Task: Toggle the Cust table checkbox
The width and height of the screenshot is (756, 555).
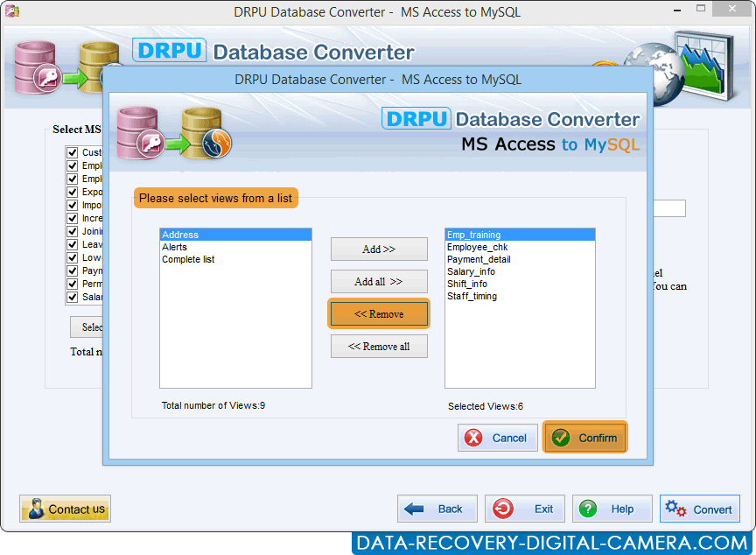Action: point(73,152)
